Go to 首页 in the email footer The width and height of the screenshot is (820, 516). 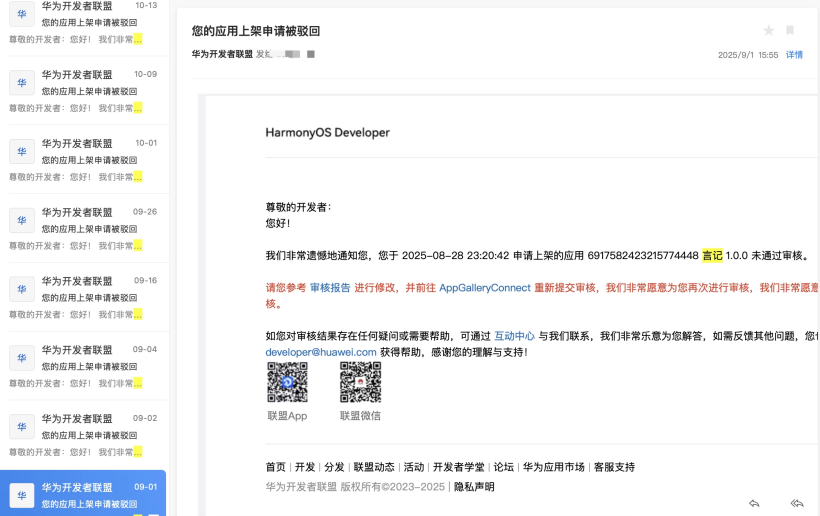click(x=276, y=467)
